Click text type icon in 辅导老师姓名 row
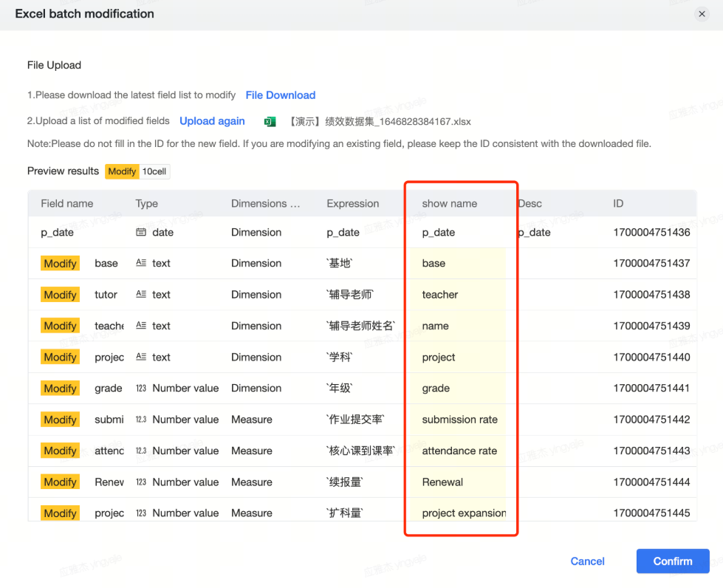The height and width of the screenshot is (588, 723). click(141, 326)
